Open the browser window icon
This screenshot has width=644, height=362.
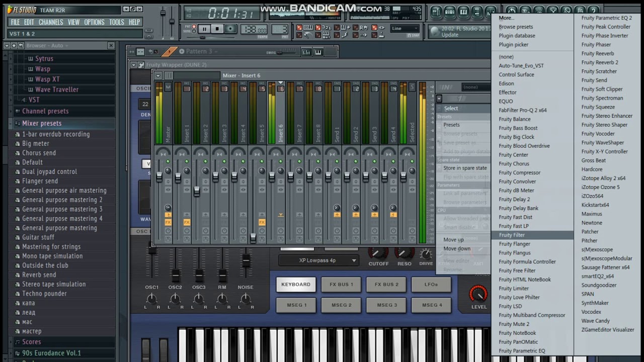tap(476, 12)
